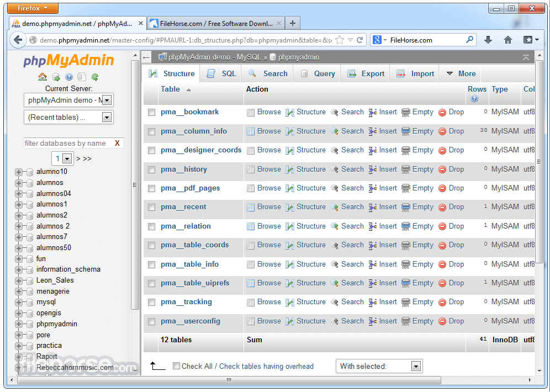Click Check tables having overhead link

pyautogui.click(x=266, y=366)
